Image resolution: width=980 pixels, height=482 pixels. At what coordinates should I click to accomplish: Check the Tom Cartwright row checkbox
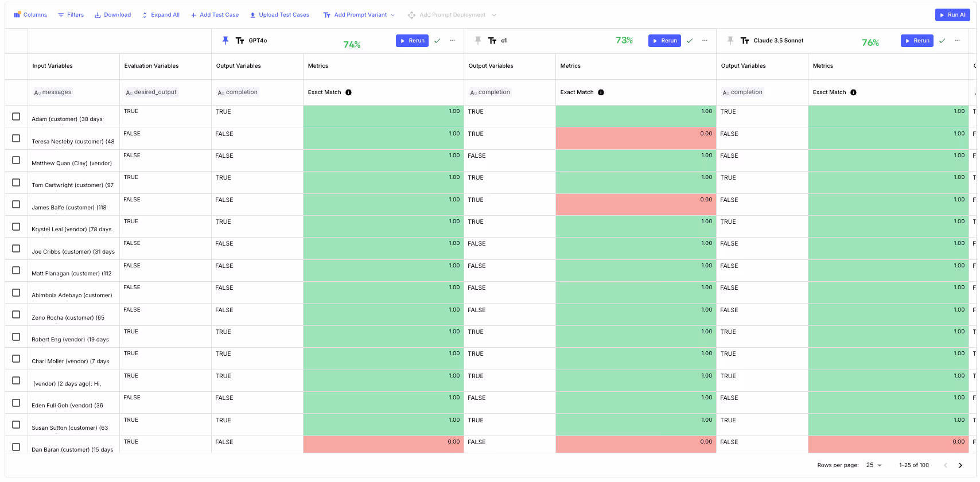click(x=16, y=182)
